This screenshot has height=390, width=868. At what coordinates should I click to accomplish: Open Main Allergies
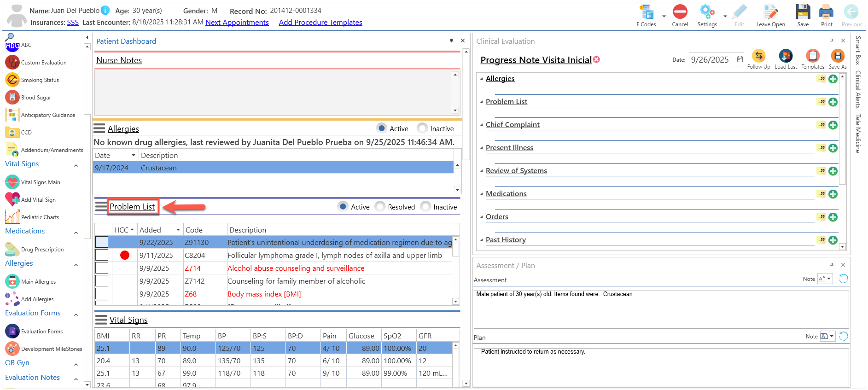coord(30,281)
